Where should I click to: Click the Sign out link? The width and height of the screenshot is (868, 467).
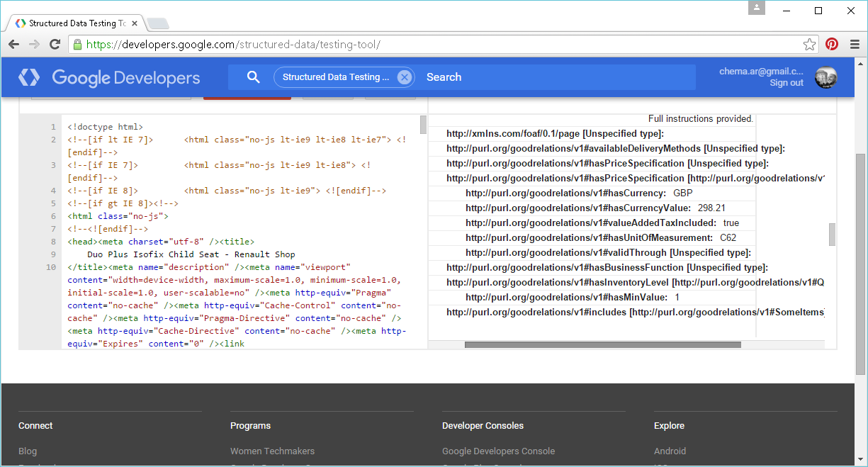(x=787, y=83)
